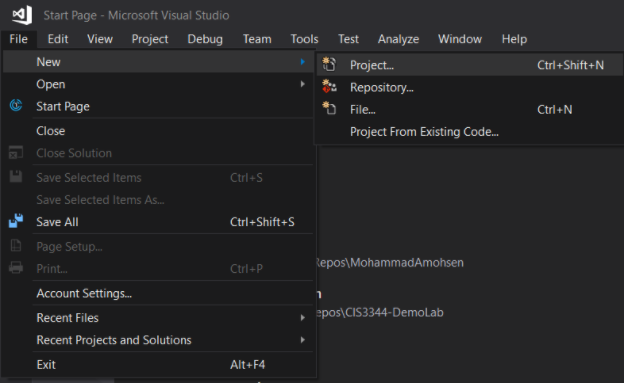Open the Analyze menu
626x384 pixels.
point(398,39)
